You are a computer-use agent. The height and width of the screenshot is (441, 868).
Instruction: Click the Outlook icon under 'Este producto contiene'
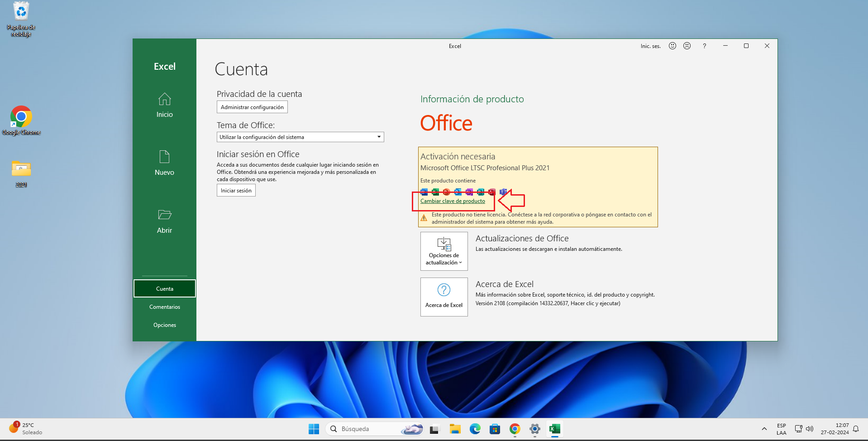(458, 192)
